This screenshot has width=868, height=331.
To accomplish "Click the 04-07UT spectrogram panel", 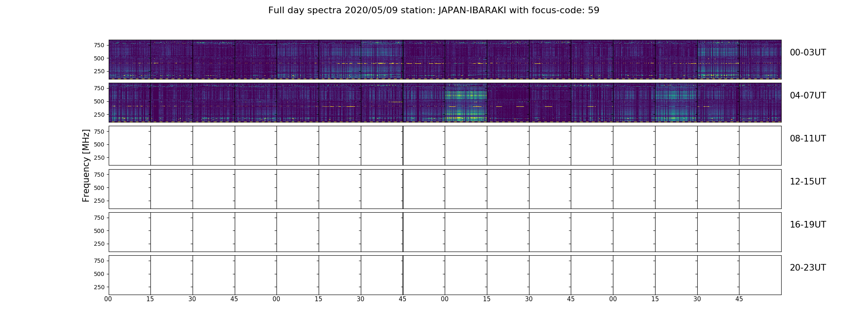I will 445,103.
